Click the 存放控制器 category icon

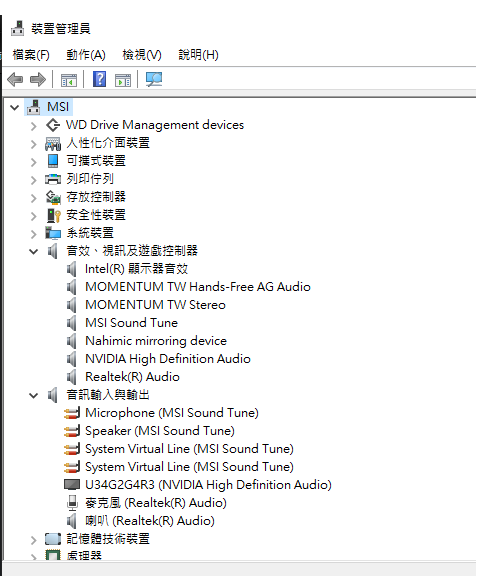[53, 197]
